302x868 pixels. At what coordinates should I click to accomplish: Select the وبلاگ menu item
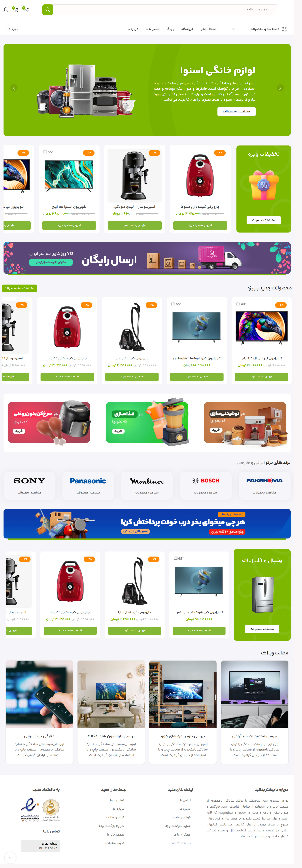coord(170,29)
